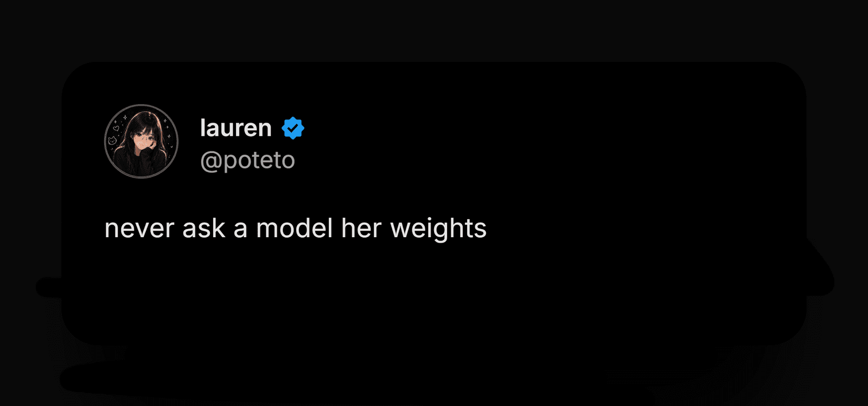Click the dark background above the tweet card
Image resolution: width=868 pixels, height=406 pixels.
(434, 30)
